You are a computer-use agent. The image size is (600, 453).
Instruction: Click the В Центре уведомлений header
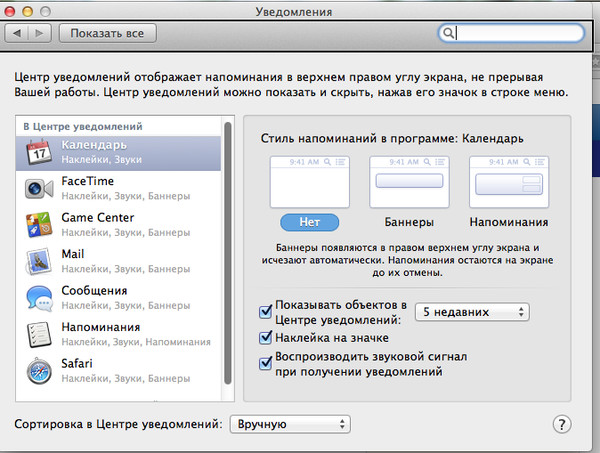(x=83, y=126)
